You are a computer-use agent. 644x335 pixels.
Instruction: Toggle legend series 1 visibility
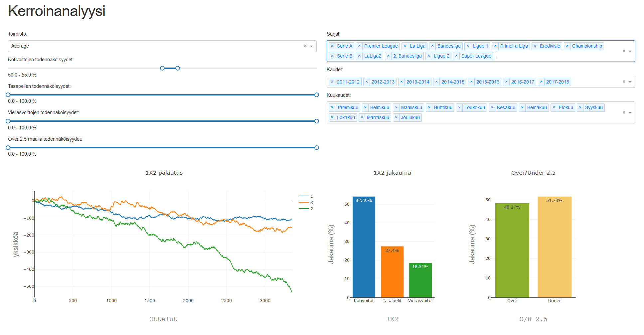(306, 196)
